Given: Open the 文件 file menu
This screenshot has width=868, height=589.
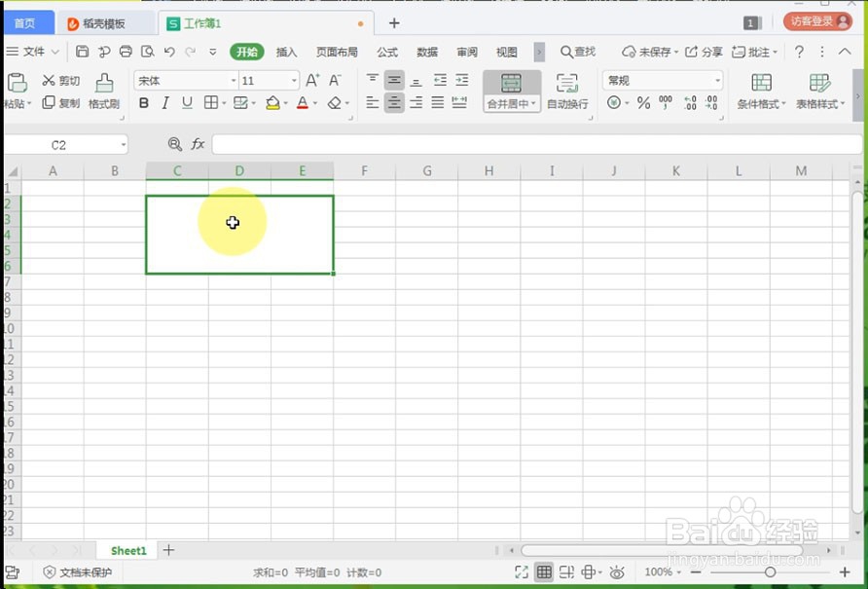Looking at the screenshot, I should 32,52.
